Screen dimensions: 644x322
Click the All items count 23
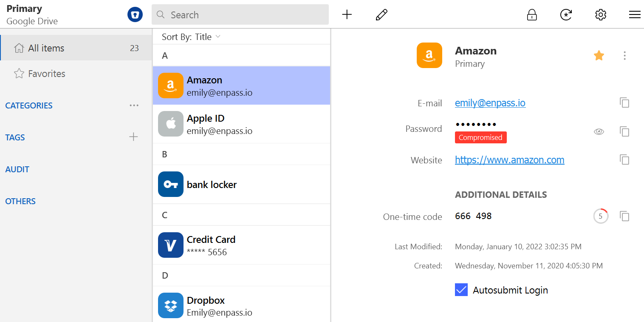coord(134,48)
